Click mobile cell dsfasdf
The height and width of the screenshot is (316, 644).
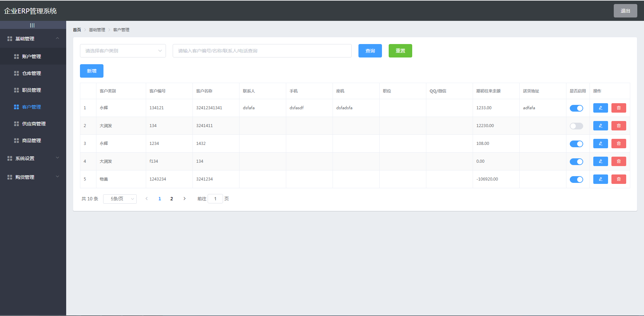click(297, 108)
